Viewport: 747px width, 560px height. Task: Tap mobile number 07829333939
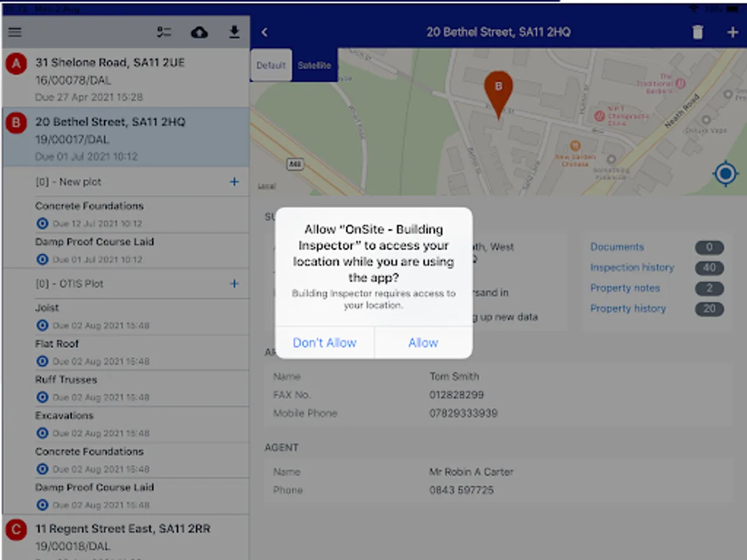[x=463, y=414]
